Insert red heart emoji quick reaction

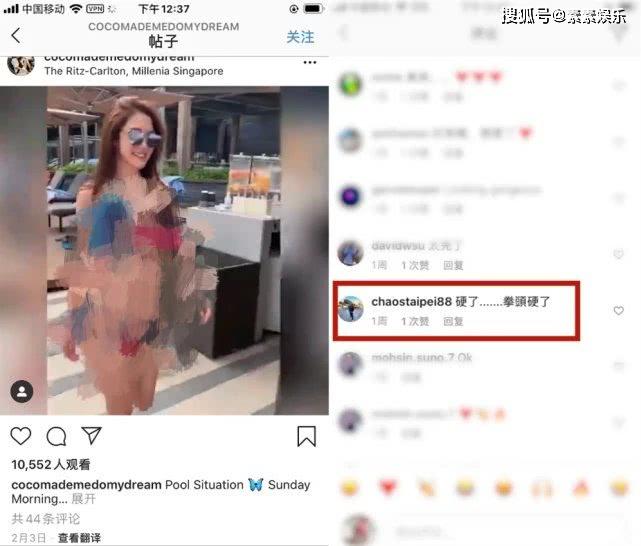pos(387,488)
